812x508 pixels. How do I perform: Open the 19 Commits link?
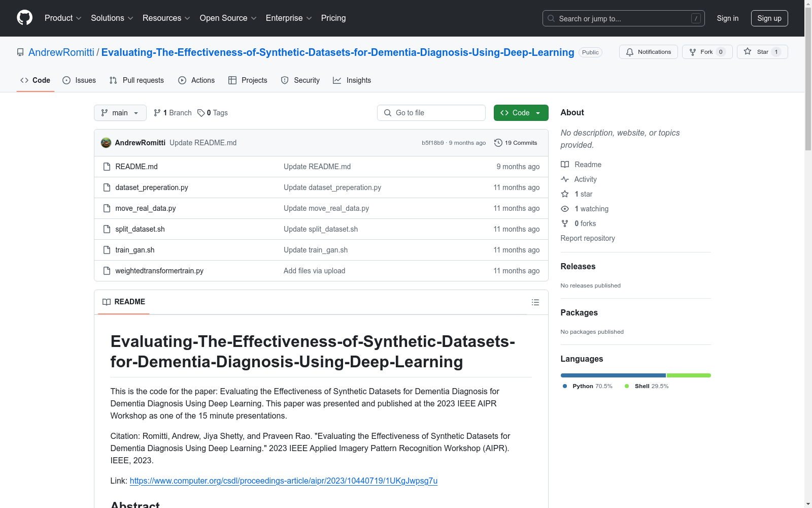[x=516, y=143]
